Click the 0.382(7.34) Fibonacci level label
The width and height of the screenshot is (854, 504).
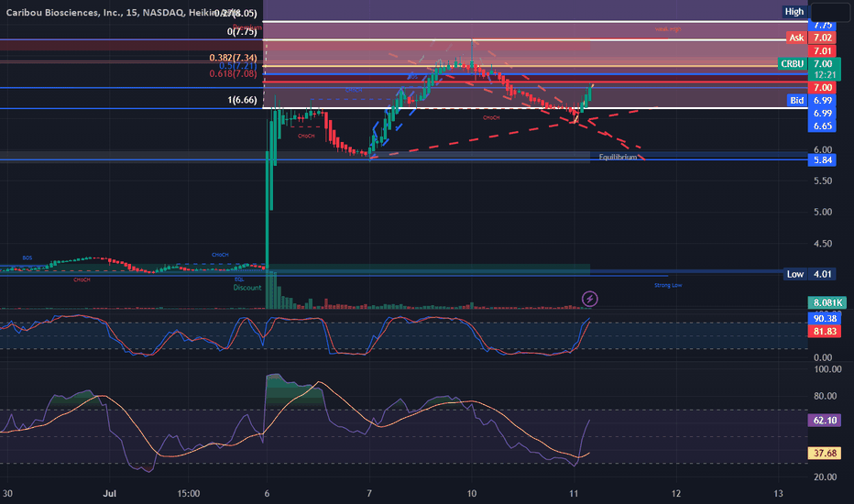(x=233, y=58)
